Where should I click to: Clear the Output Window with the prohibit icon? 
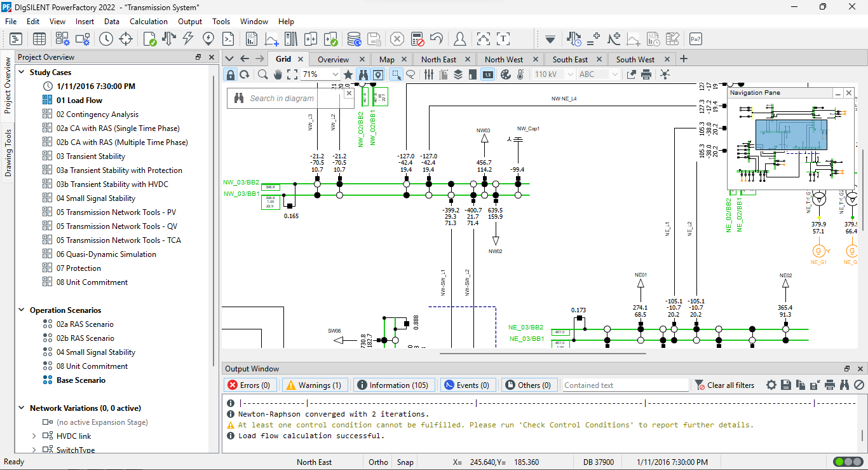click(x=859, y=385)
